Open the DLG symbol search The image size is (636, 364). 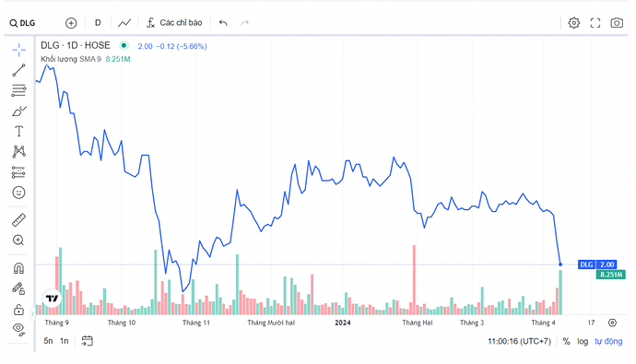[x=22, y=23]
